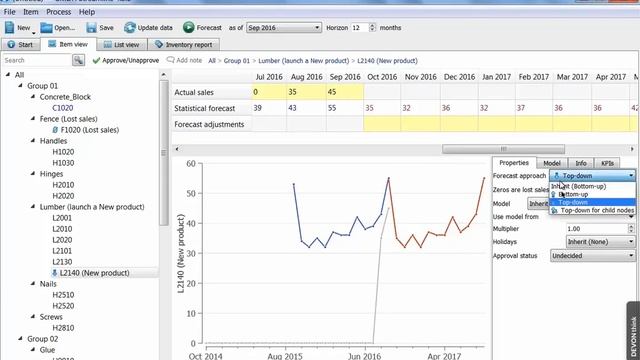This screenshot has width=640, height=360.
Task: Select L2001 in the item tree
Action: click(62, 218)
